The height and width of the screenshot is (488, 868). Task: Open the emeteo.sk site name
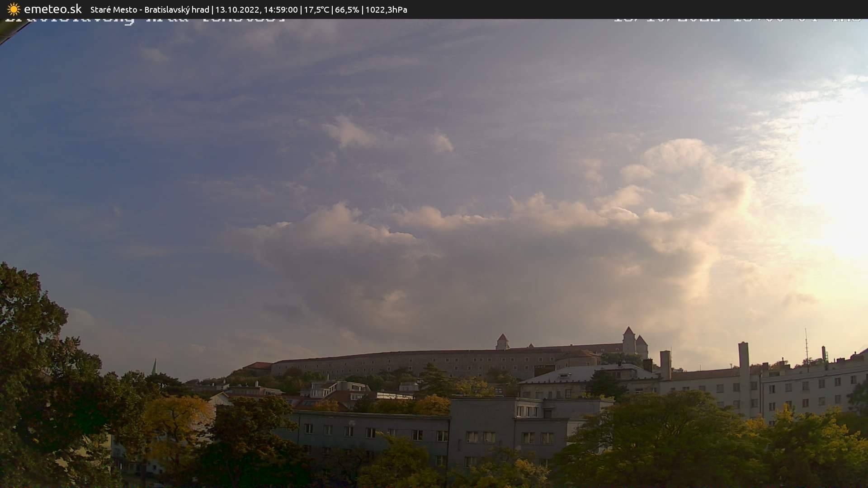click(x=52, y=9)
